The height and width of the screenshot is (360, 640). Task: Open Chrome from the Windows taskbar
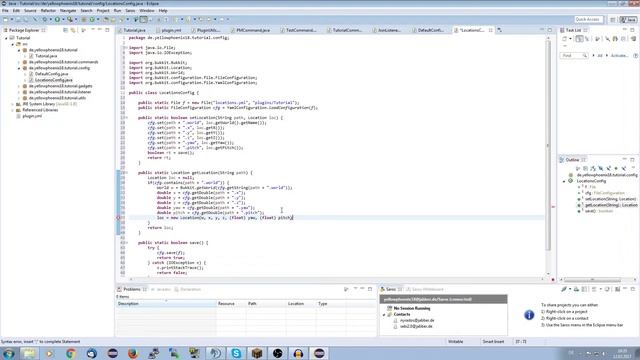(x=71, y=353)
